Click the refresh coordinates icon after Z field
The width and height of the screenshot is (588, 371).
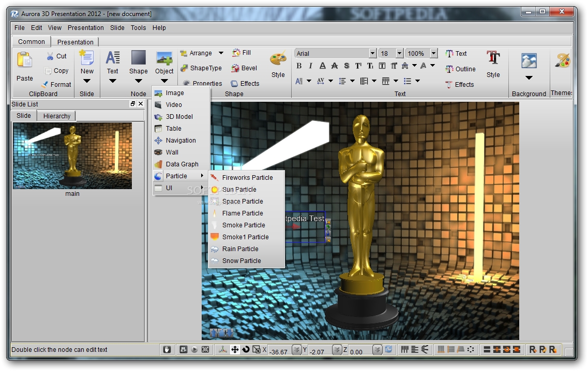[388, 349]
